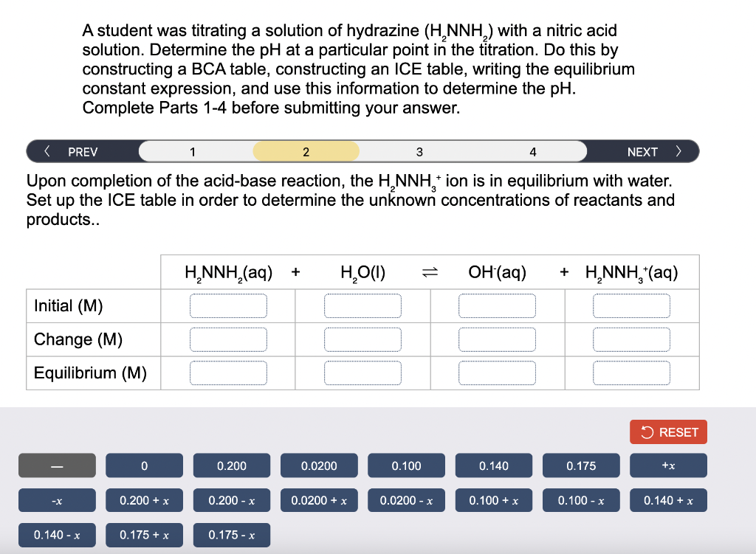756x554 pixels.
Task: Select the 0.0200 + x tile
Action: pyautogui.click(x=319, y=500)
